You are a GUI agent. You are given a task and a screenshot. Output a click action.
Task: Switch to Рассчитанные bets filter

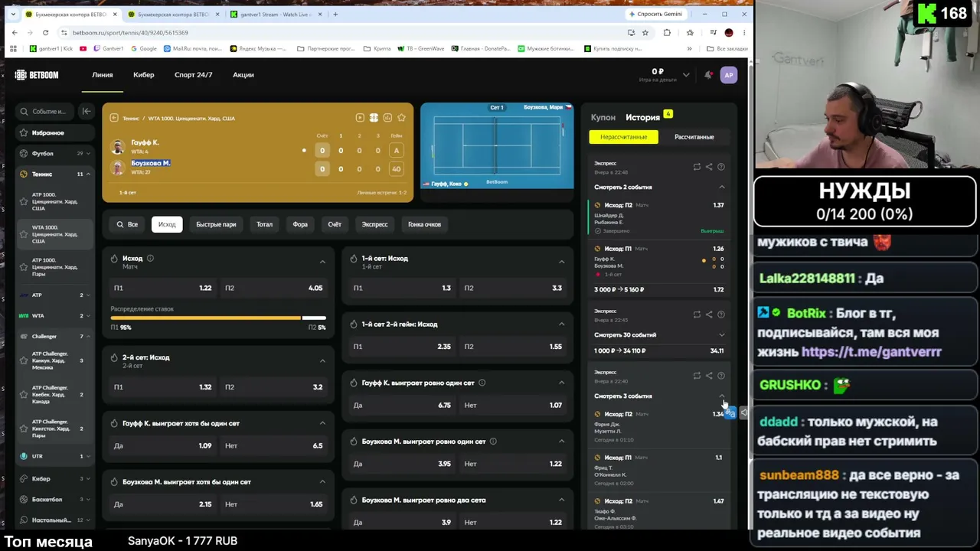694,137
